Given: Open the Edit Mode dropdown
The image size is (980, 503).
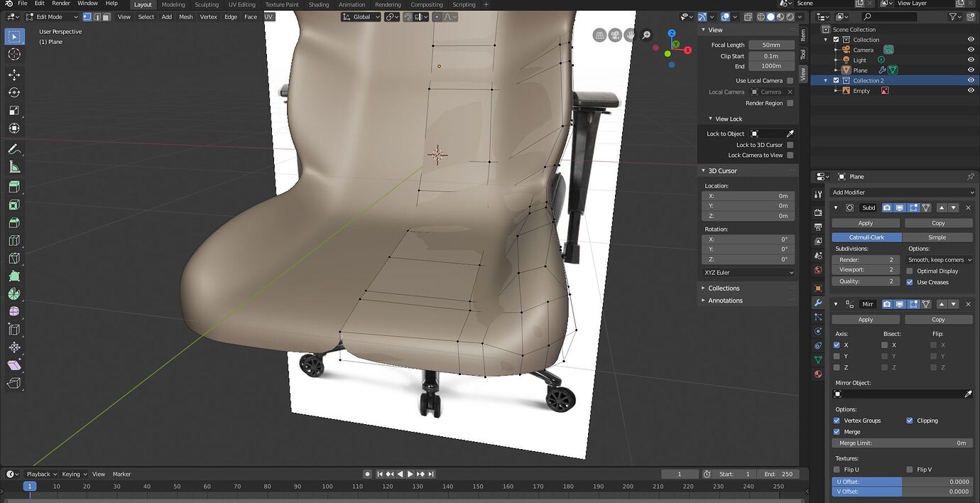Looking at the screenshot, I should click(x=52, y=16).
